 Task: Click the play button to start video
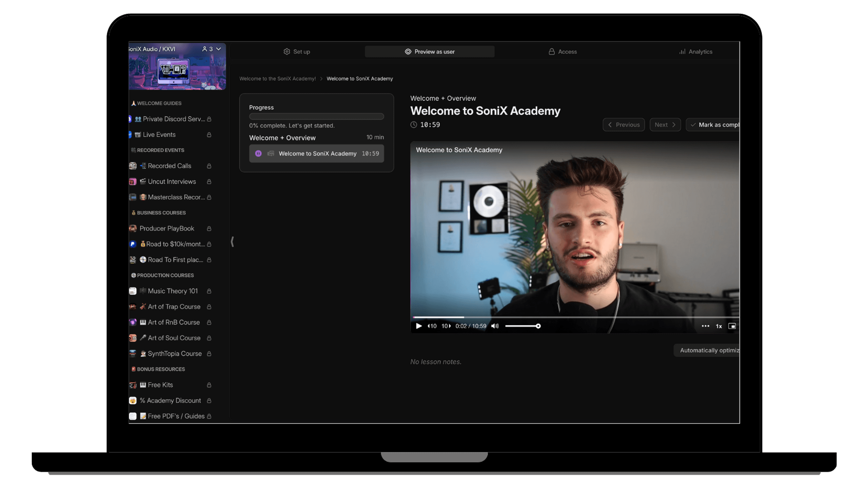[418, 326]
